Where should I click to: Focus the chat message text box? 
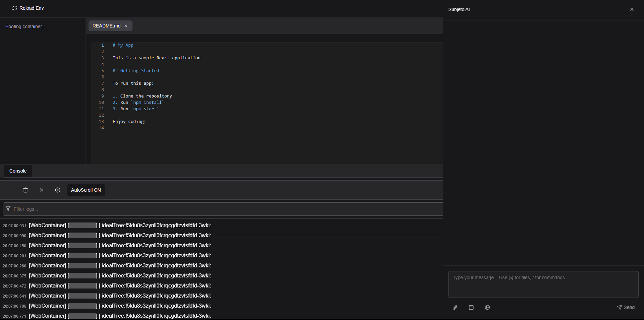coord(543,284)
